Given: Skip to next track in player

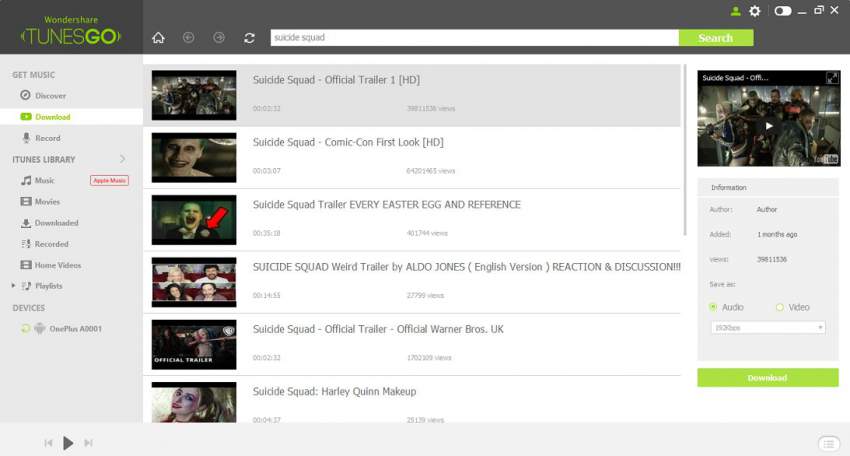Looking at the screenshot, I should [x=88, y=443].
